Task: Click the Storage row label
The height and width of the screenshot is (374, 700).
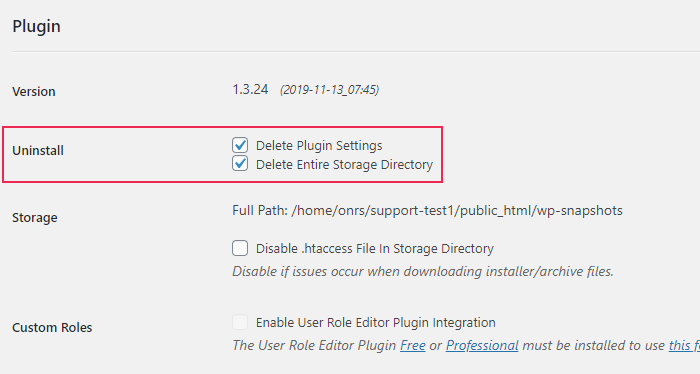Action: click(35, 218)
